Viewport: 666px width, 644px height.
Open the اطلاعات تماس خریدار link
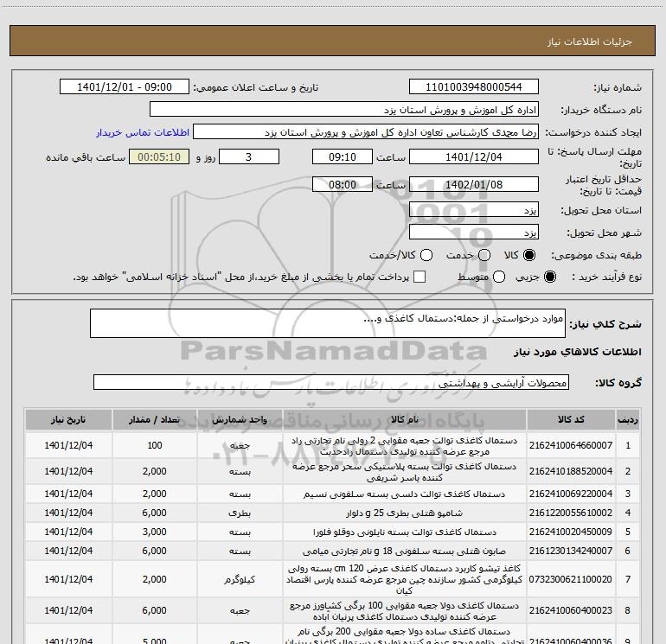click(143, 132)
